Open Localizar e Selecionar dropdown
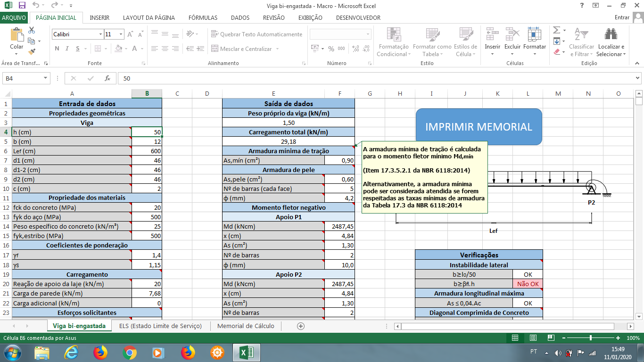Image resolution: width=644 pixels, height=362 pixels. pyautogui.click(x=611, y=42)
